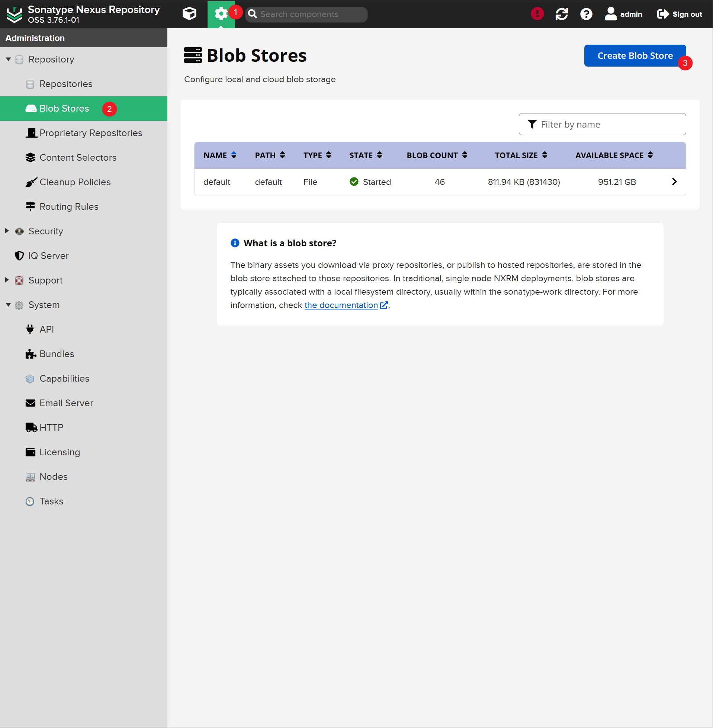Click the IQ Server shield icon
The width and height of the screenshot is (713, 728).
coord(19,256)
